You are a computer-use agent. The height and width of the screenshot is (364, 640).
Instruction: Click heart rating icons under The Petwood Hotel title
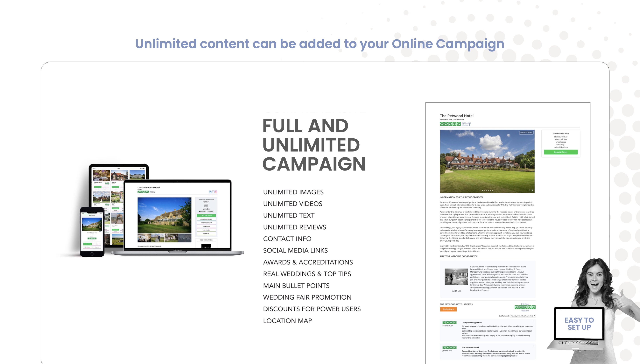[x=450, y=124]
